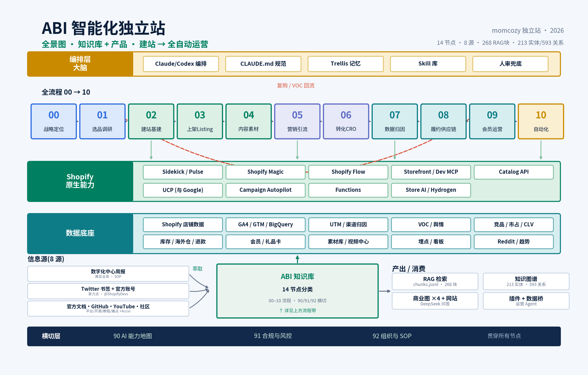Select the CLAUDE.md 规范 box

[263, 64]
